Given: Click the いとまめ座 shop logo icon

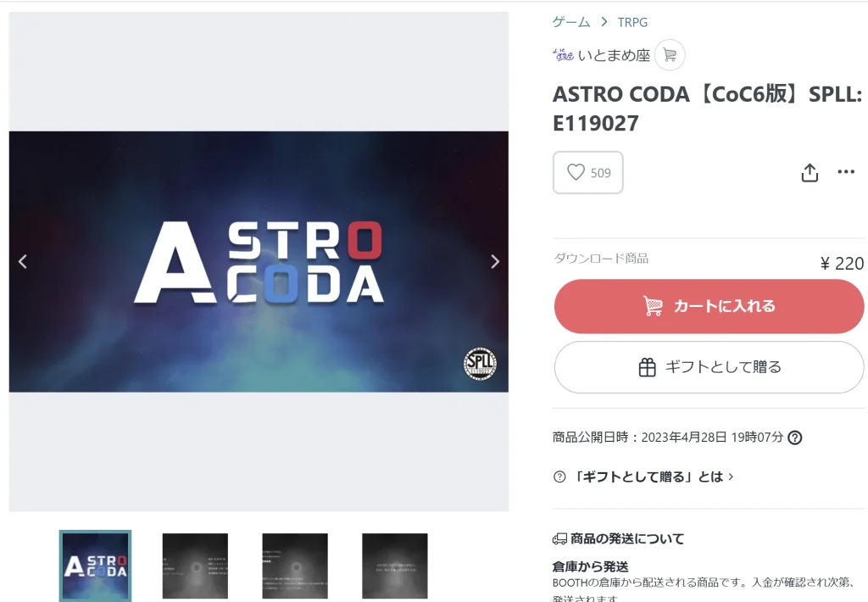Looking at the screenshot, I should (563, 55).
